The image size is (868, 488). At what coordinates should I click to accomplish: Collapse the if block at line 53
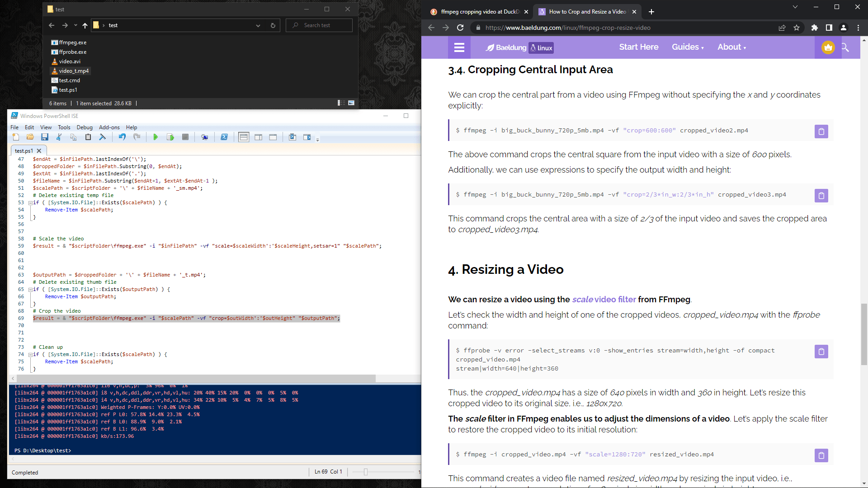coord(30,203)
